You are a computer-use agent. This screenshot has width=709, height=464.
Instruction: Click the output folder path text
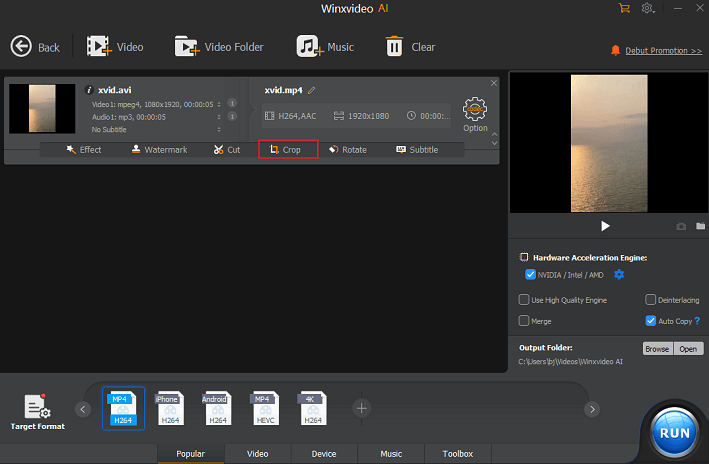(x=571, y=362)
